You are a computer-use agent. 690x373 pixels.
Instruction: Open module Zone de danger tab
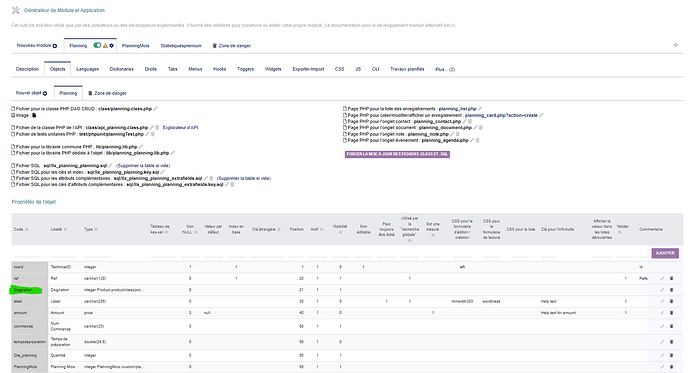[x=232, y=46]
